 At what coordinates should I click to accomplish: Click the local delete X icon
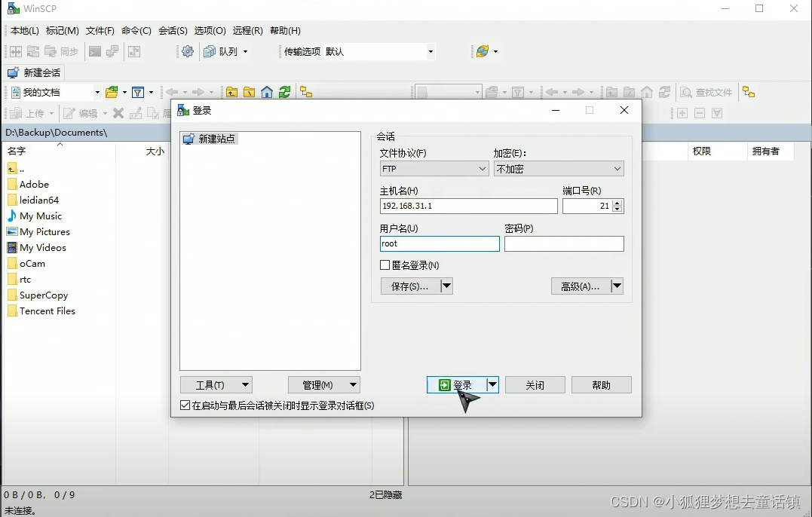coord(118,113)
